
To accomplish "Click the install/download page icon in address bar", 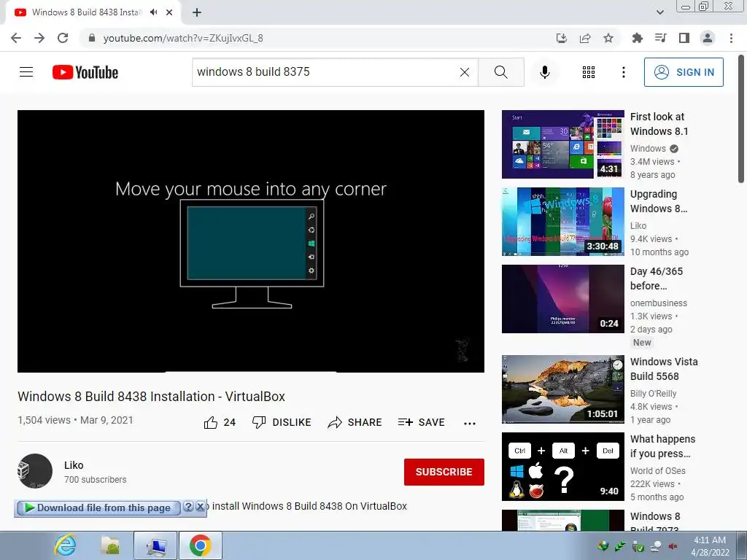I will pos(562,38).
